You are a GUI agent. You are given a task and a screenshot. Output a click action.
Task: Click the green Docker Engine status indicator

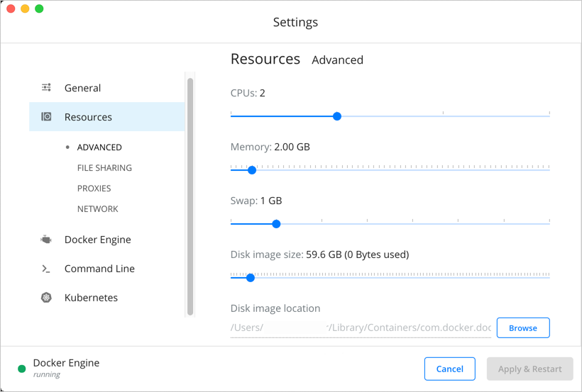coord(22,369)
